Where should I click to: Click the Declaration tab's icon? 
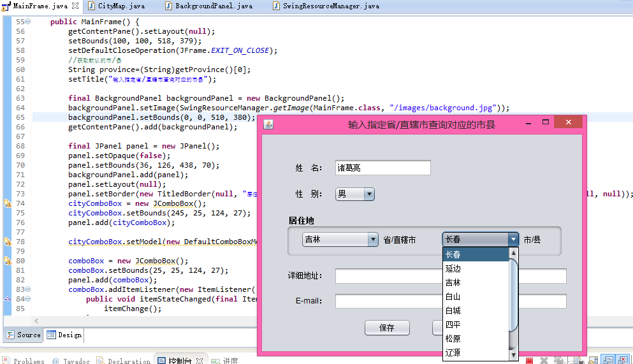click(x=101, y=360)
